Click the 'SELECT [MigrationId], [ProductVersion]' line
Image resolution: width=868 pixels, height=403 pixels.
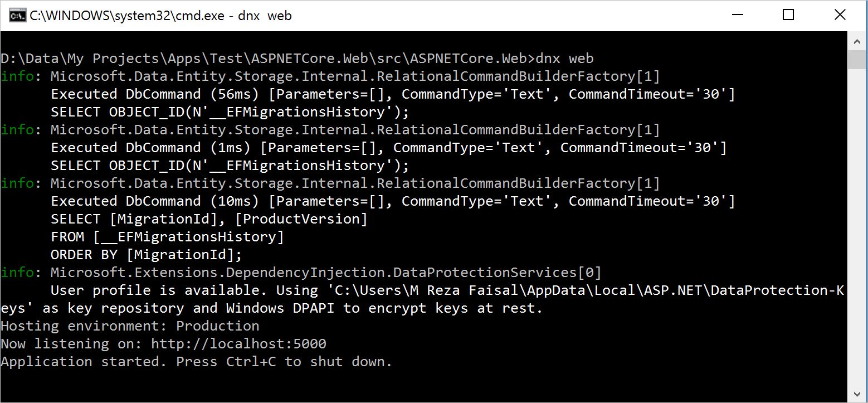tap(209, 219)
